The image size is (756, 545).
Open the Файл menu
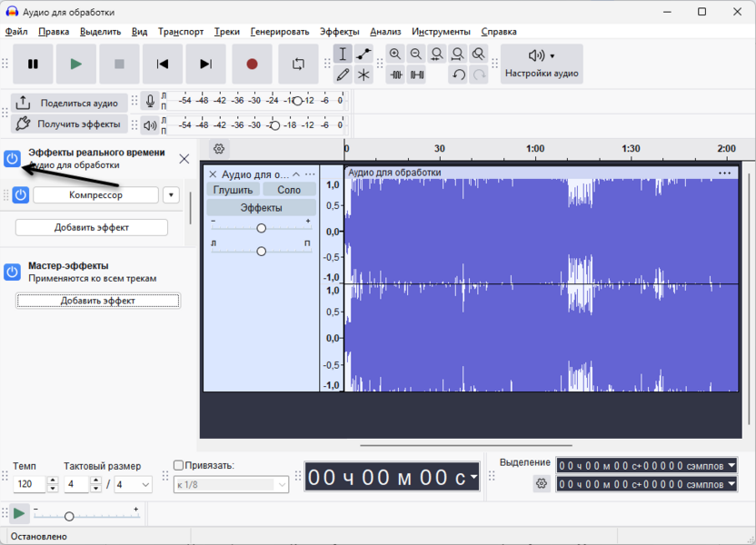point(16,32)
